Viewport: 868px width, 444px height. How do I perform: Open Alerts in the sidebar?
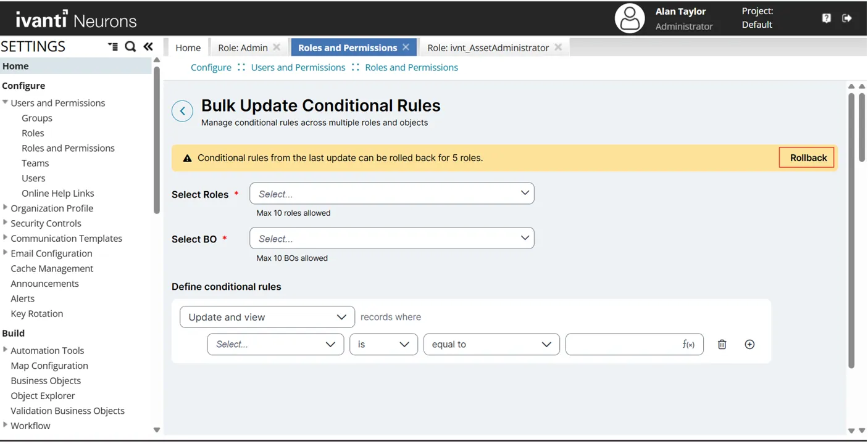[x=22, y=298]
